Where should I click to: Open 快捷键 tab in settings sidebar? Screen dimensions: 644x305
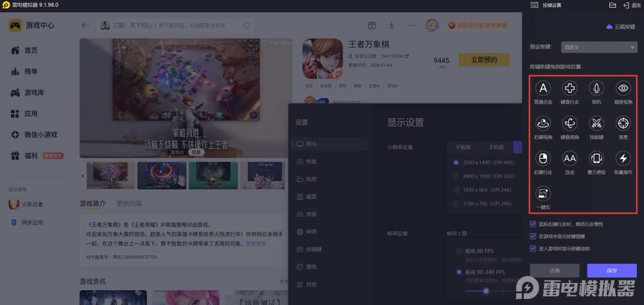330,249
